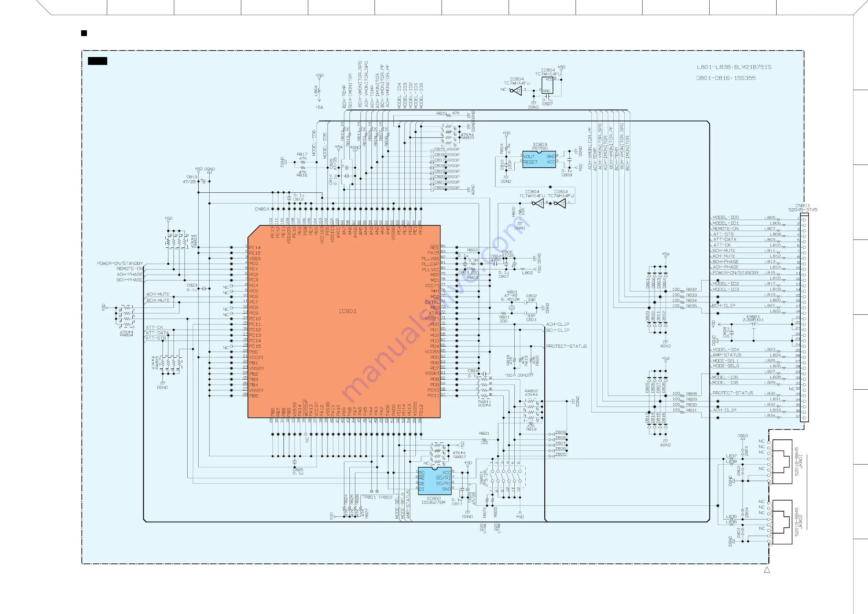The height and width of the screenshot is (614, 868).
Task: Click the C822 2200P capacitor label
Action: click(447, 188)
